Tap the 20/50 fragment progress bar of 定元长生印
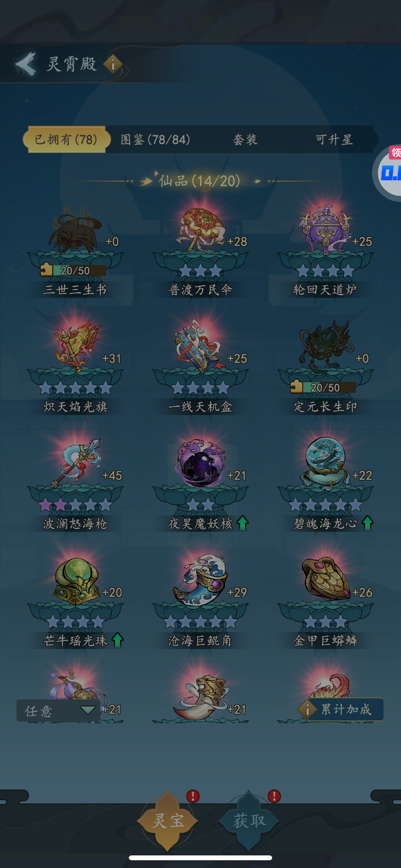This screenshot has width=401, height=868. coord(324,387)
